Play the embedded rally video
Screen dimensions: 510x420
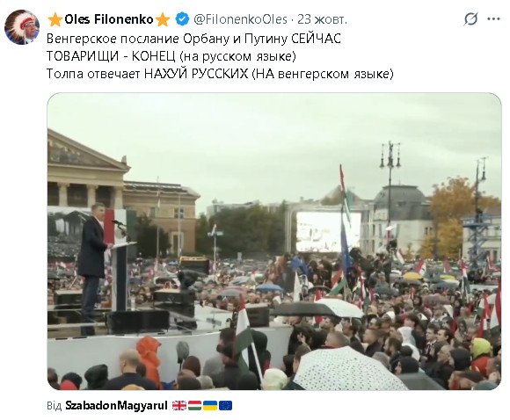pyautogui.click(x=274, y=242)
